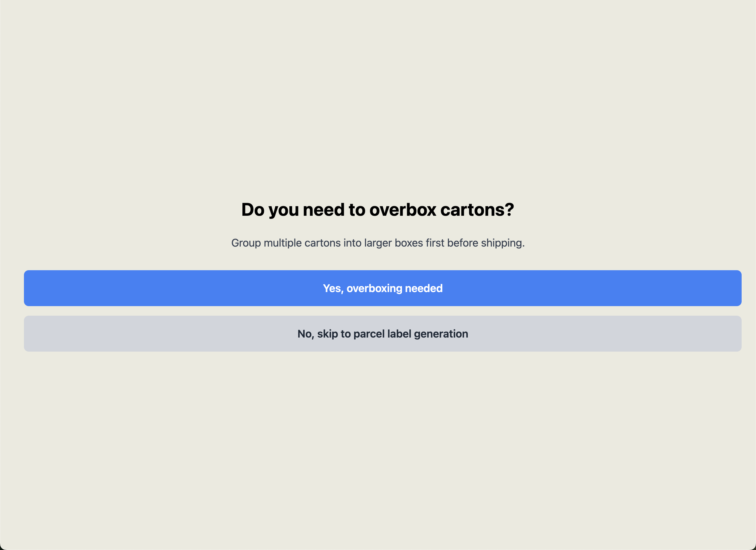
Task: Click the 'Do you need to overbox cartons?' heading
Action: point(378,210)
